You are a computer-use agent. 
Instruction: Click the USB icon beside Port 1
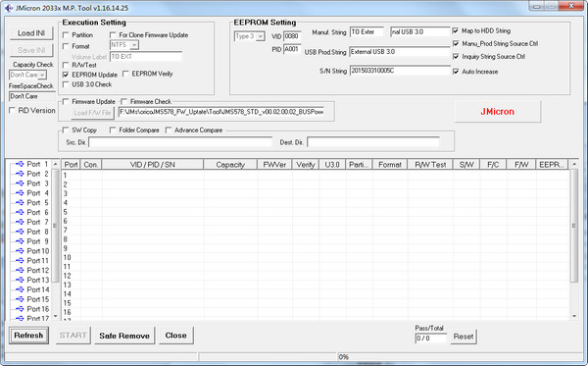20,164
